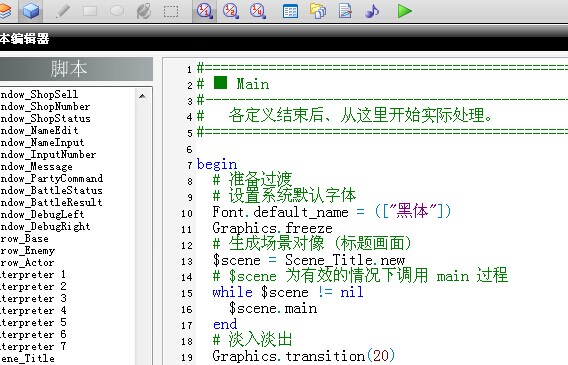Select script ndow_PartyCommand in list

(51, 178)
